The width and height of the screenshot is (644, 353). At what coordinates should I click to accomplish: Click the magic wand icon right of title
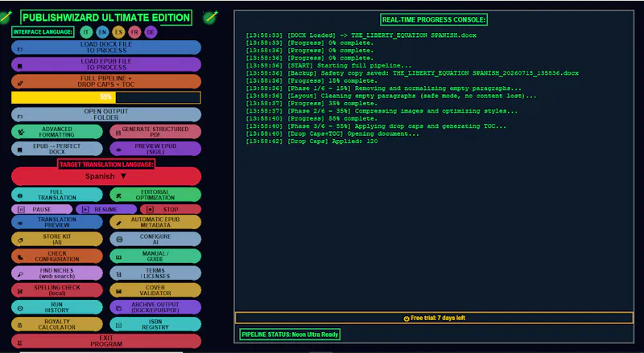210,17
